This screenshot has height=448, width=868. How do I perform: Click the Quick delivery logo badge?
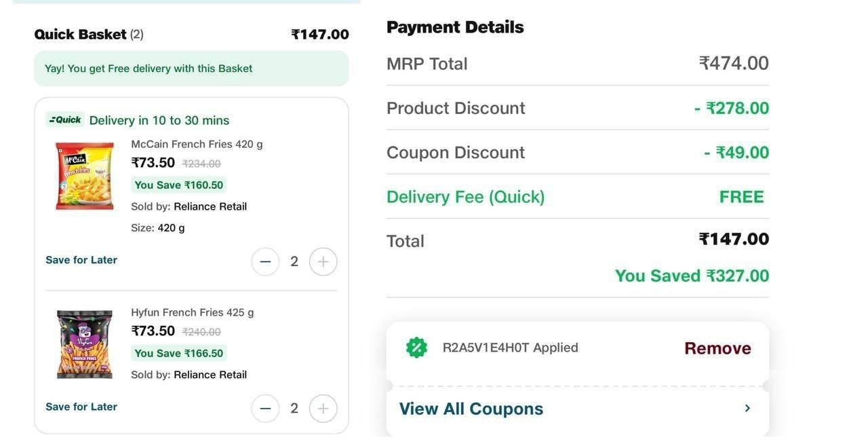65,119
